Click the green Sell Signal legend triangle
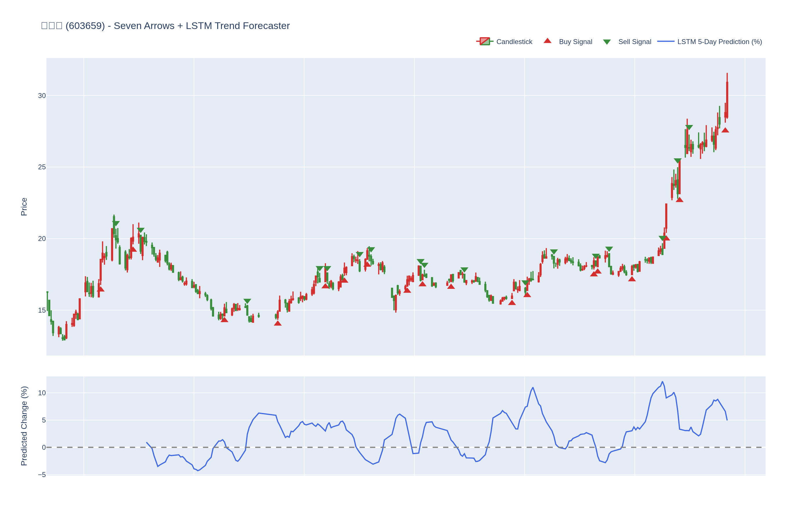 point(607,42)
